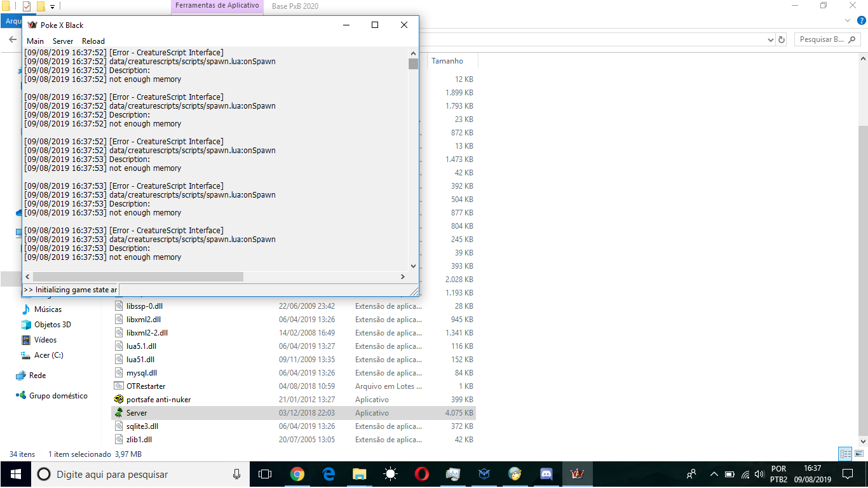Image resolution: width=868 pixels, height=488 pixels.
Task: Open the Opera browser from the taskbar
Action: [x=421, y=474]
